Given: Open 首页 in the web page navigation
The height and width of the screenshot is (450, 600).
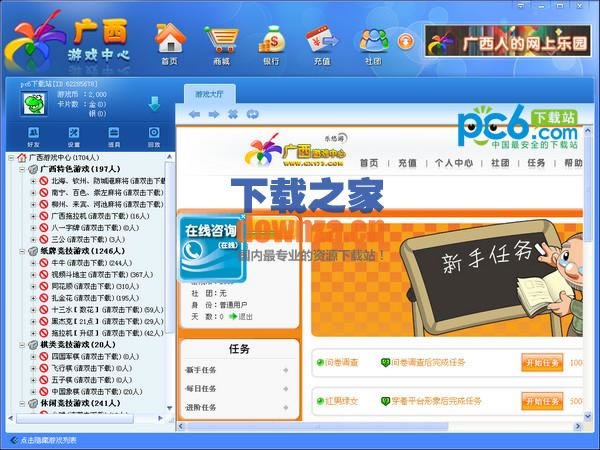Looking at the screenshot, I should [x=369, y=163].
